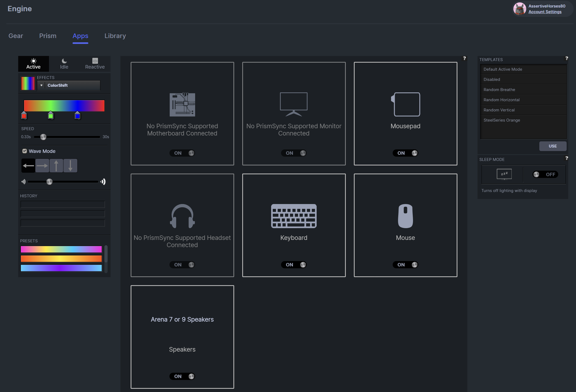Image resolution: width=576 pixels, height=392 pixels.
Task: Click the Presets list scrollbar
Action: 106,254
